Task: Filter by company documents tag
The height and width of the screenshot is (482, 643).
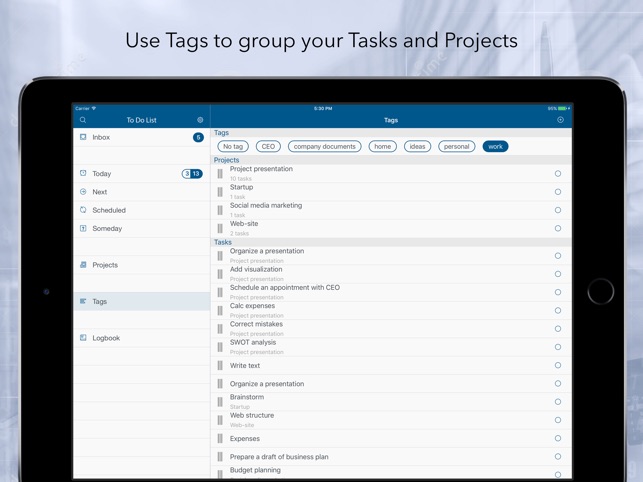Action: click(x=324, y=146)
